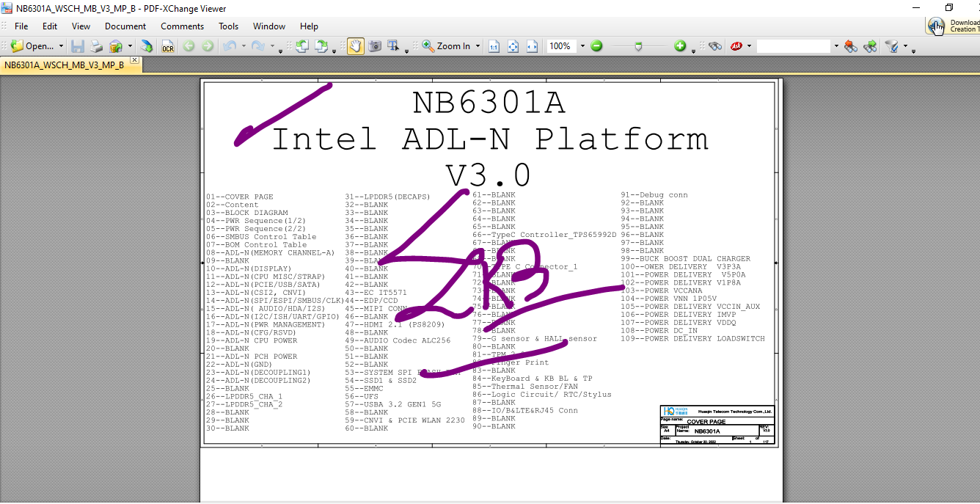This screenshot has width=980, height=504.
Task: Click the scan/import blue arrow icon
Action: [x=147, y=46]
